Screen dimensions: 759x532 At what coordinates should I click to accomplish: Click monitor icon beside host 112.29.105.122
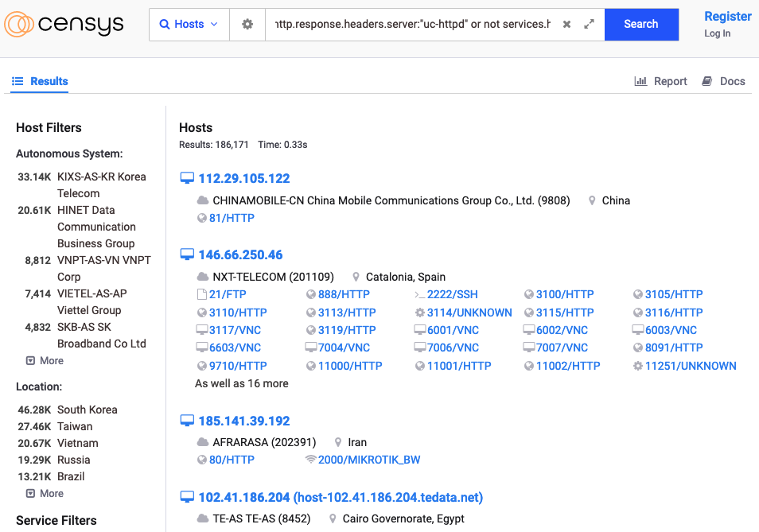[187, 178]
